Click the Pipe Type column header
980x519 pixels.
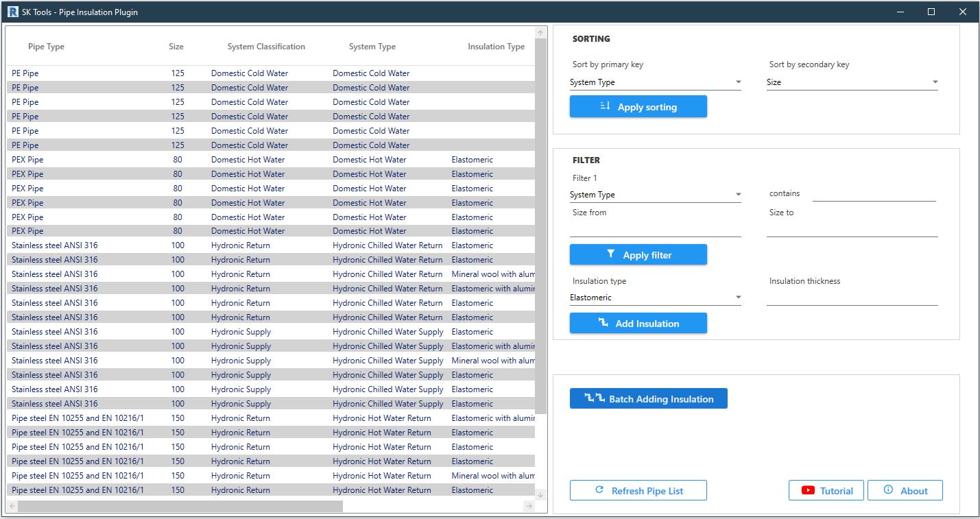click(x=47, y=47)
